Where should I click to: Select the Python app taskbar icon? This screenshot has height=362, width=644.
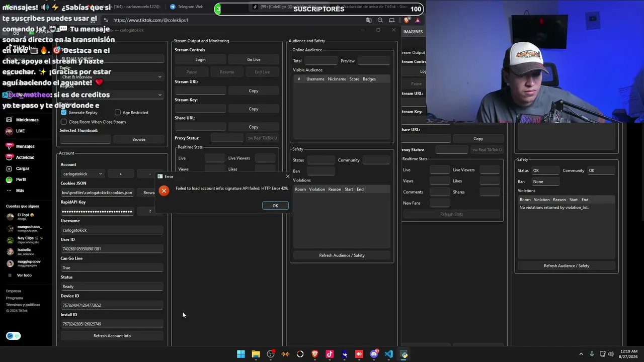point(404,354)
